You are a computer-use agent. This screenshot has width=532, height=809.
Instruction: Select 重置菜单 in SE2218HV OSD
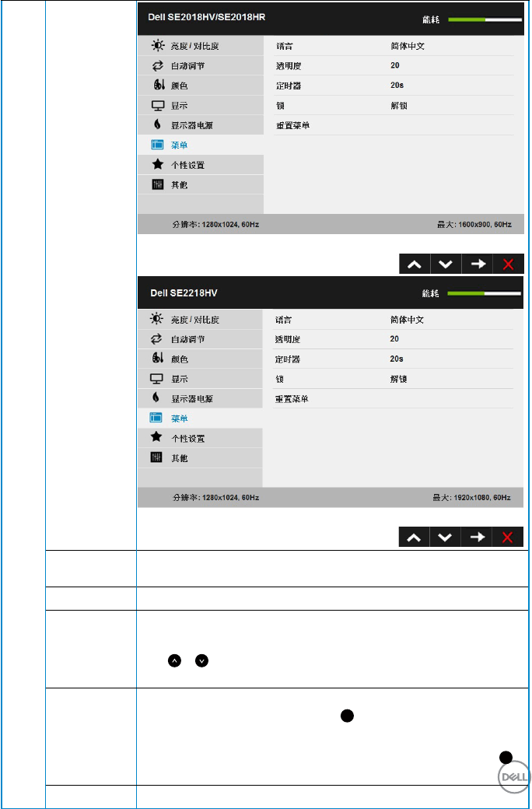click(x=292, y=399)
